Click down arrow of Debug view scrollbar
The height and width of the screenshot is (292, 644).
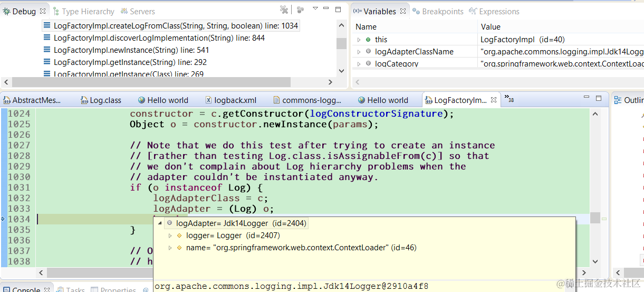click(x=342, y=72)
